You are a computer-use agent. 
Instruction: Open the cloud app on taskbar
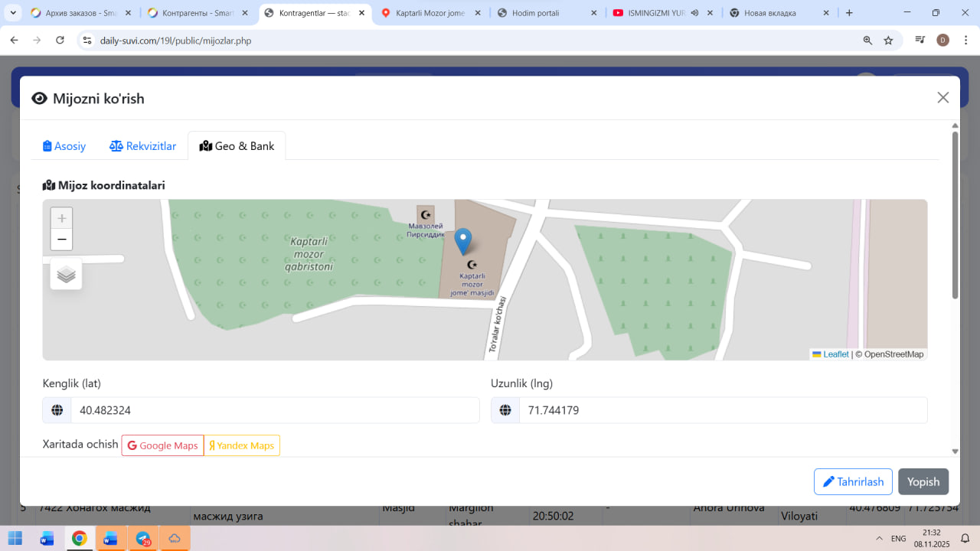(175, 538)
